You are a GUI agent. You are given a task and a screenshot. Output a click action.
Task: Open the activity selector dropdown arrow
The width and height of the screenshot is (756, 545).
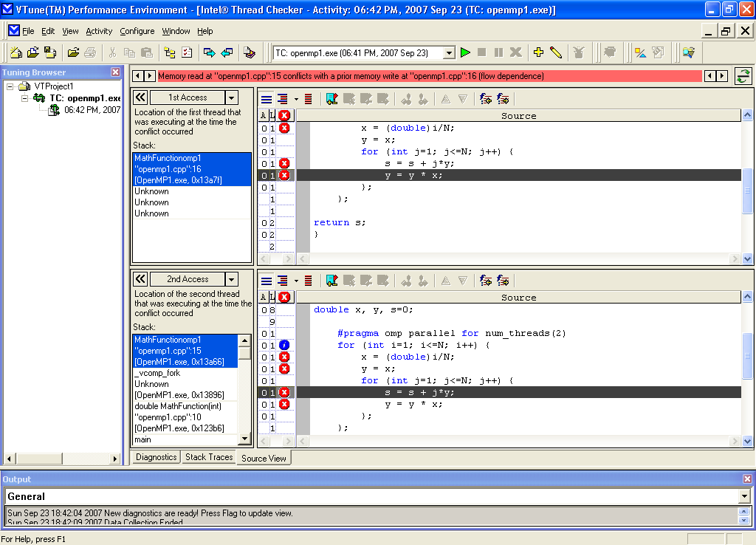tap(449, 52)
